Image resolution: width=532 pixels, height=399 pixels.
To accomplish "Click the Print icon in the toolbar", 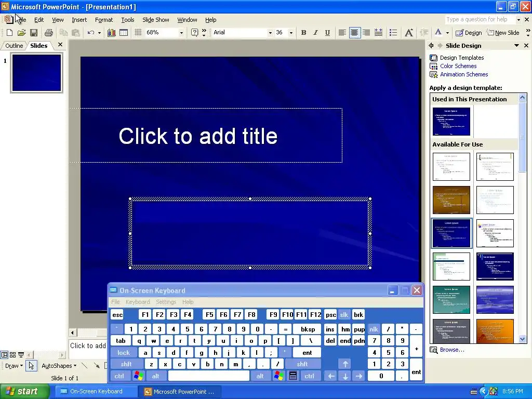I will (x=49, y=33).
